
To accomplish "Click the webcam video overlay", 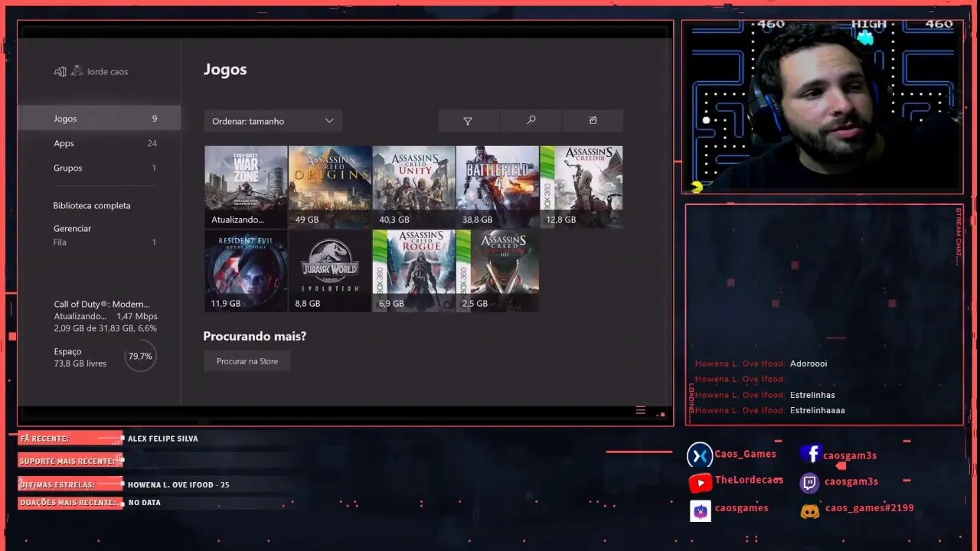I will (x=822, y=106).
